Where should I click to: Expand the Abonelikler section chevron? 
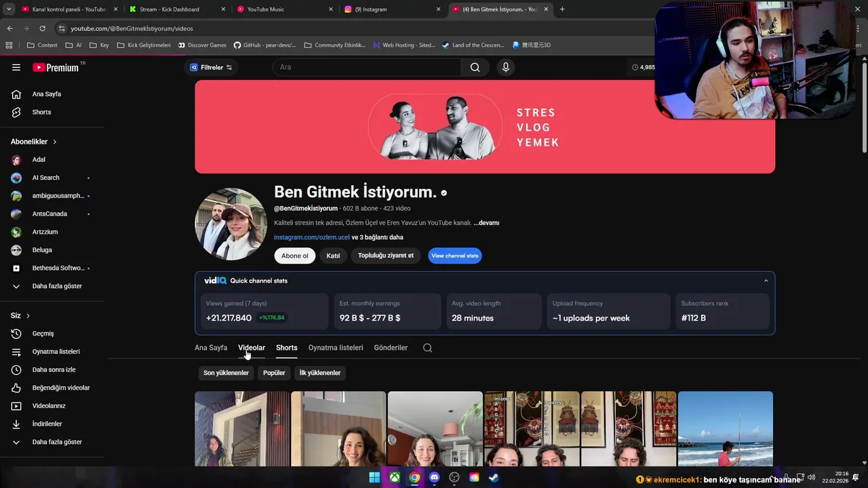pos(55,142)
